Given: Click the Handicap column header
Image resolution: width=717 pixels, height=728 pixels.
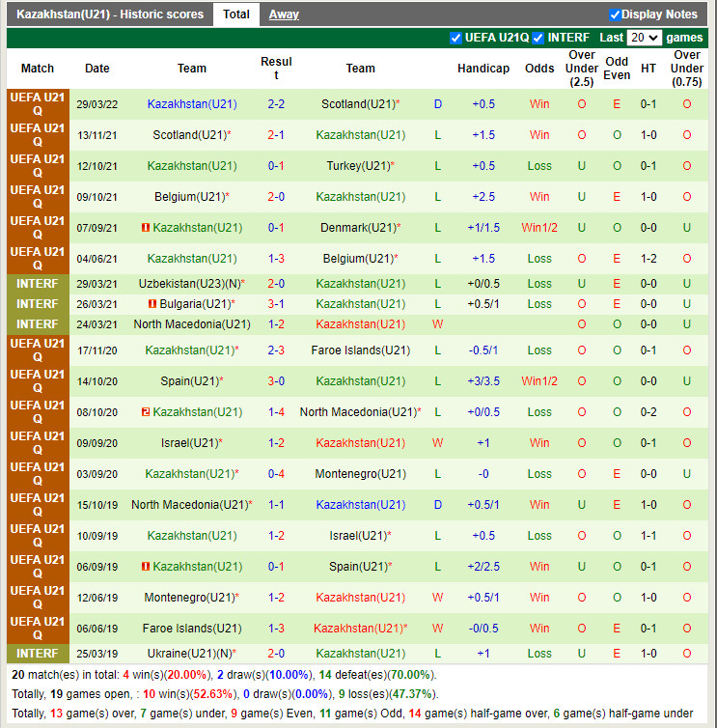Looking at the screenshot, I should click(483, 69).
